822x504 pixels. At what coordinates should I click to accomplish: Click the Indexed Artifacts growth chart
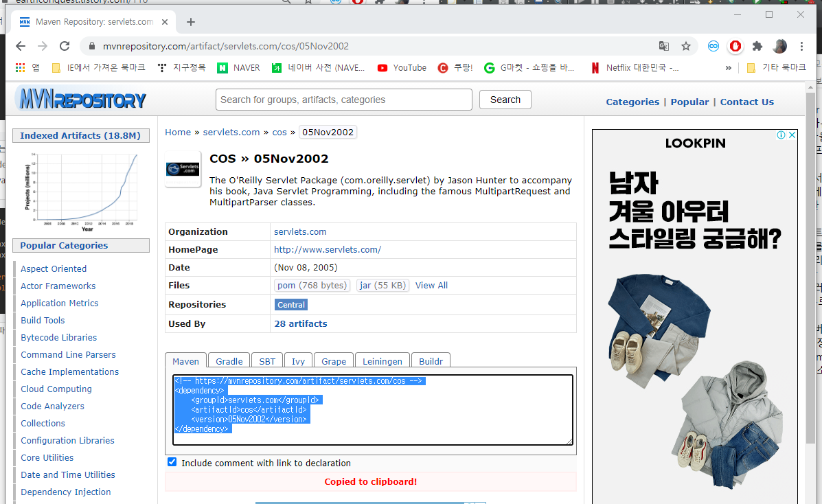[82, 192]
